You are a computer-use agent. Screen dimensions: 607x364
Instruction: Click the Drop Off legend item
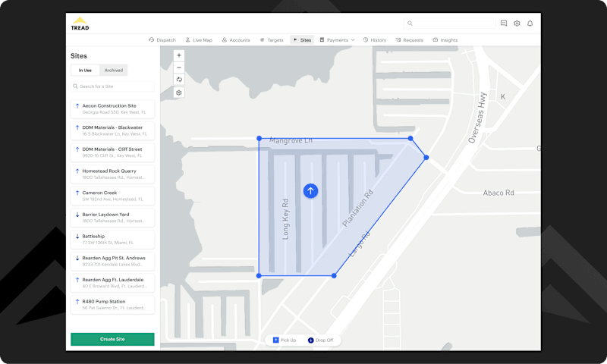click(x=320, y=340)
